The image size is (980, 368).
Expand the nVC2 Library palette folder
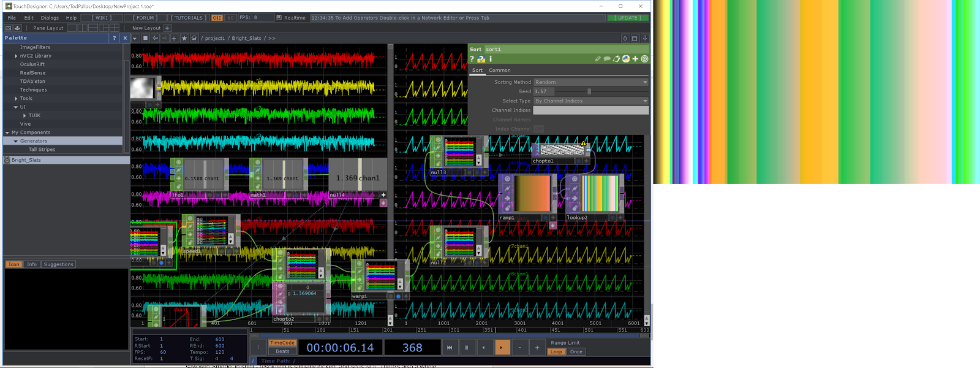click(16, 56)
